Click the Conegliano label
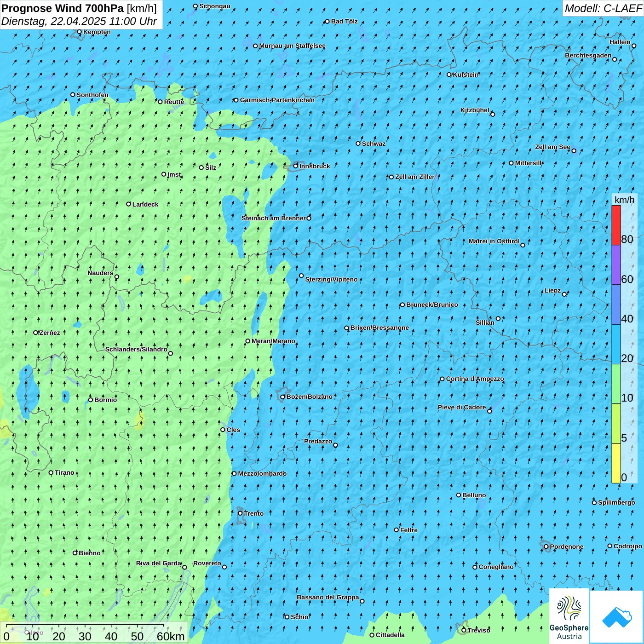Viewport: 644px width, 644px height. coord(496,567)
